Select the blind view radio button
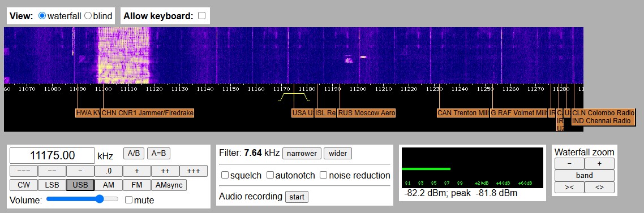Image resolution: width=644 pixels, height=213 pixels. tap(88, 16)
